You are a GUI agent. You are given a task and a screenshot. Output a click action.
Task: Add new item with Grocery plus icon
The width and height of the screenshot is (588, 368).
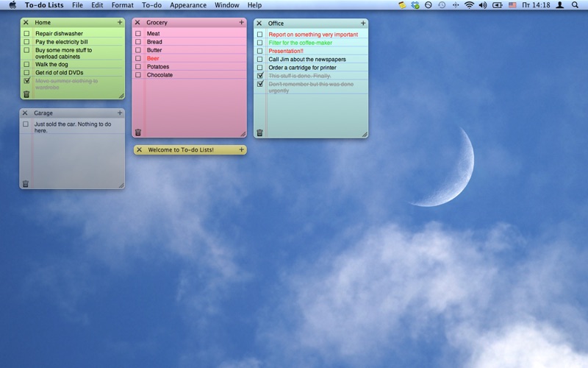coord(241,22)
